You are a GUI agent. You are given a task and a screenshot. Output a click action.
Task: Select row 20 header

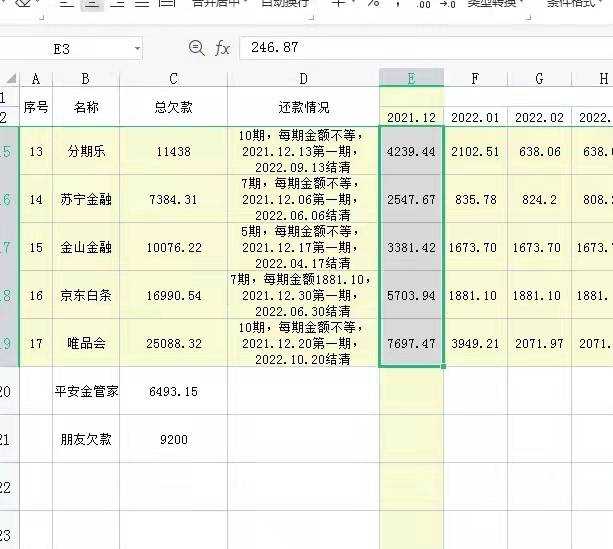point(8,391)
